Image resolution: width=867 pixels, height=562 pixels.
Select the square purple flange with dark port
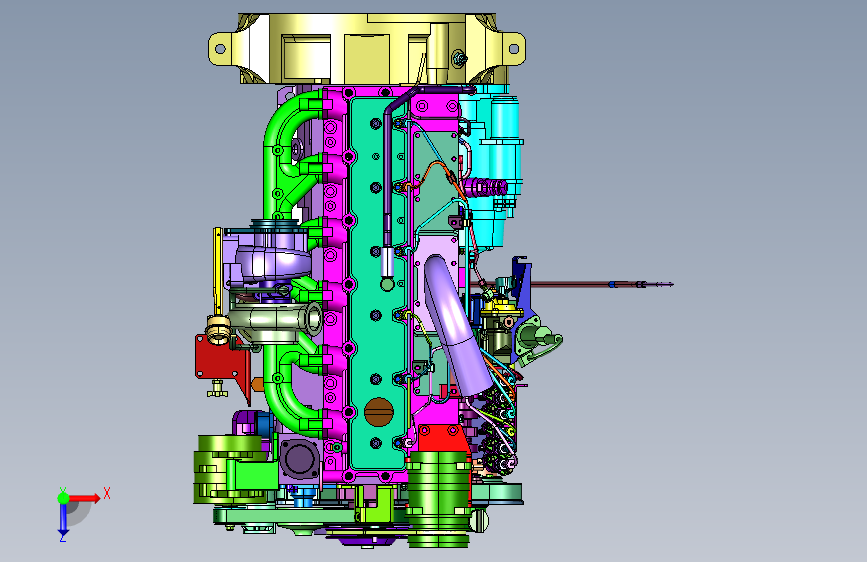click(x=300, y=460)
